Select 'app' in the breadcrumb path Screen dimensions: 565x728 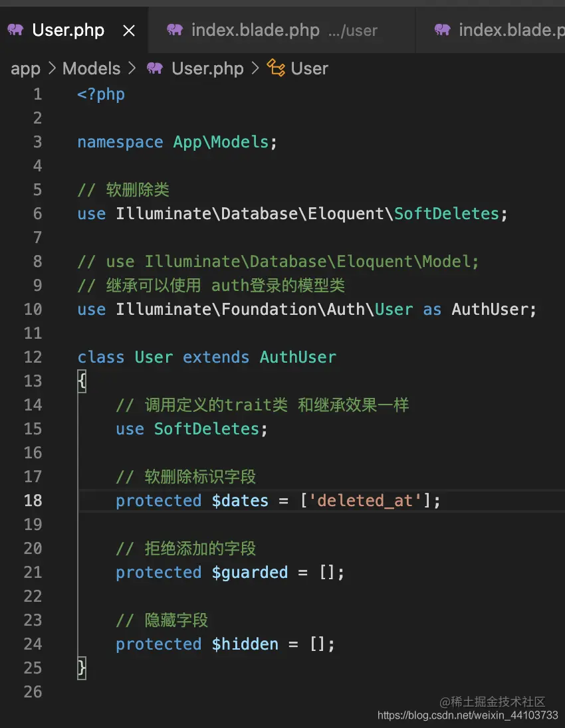(25, 68)
